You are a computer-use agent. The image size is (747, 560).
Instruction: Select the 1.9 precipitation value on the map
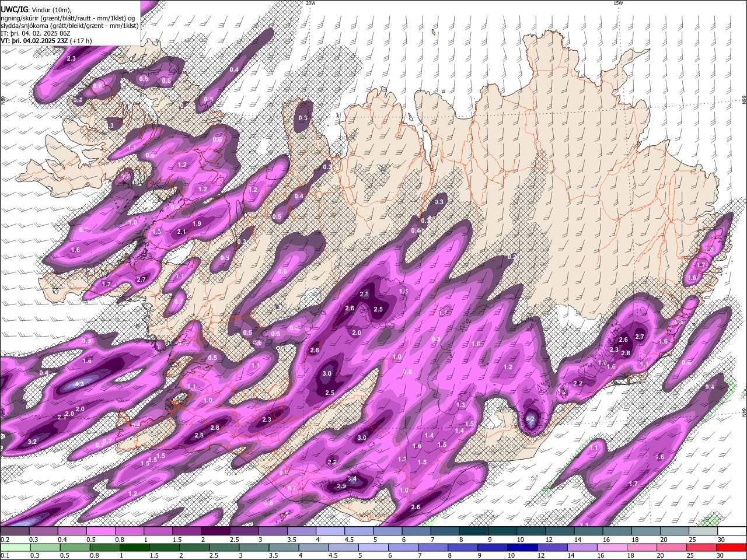pyautogui.click(x=197, y=223)
